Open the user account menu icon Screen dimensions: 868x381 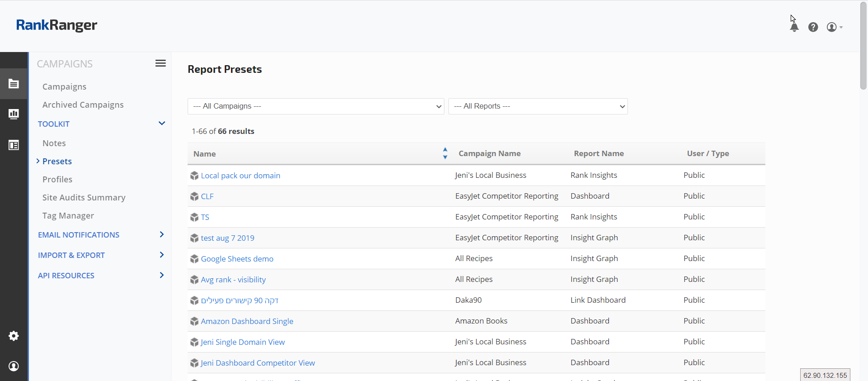click(832, 27)
